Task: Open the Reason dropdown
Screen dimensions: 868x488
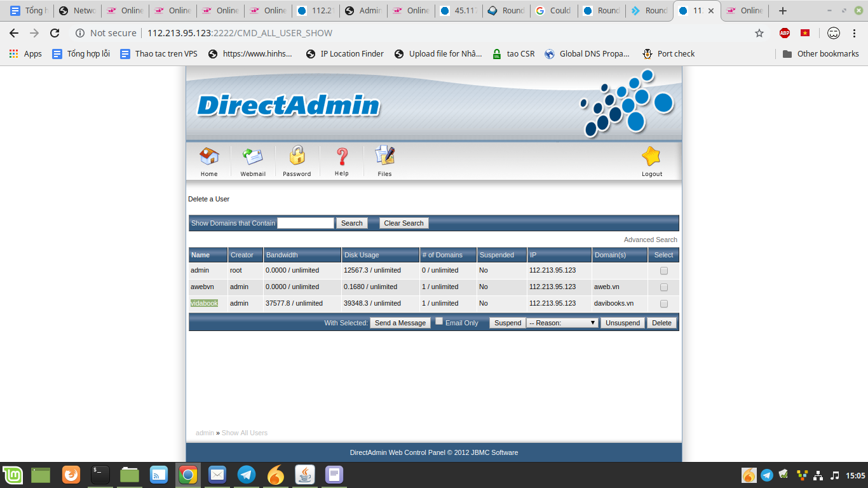Action: pos(563,323)
